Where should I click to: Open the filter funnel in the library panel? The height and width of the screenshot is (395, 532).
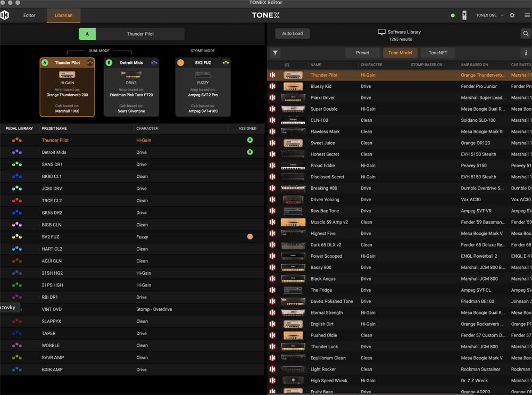coord(275,53)
